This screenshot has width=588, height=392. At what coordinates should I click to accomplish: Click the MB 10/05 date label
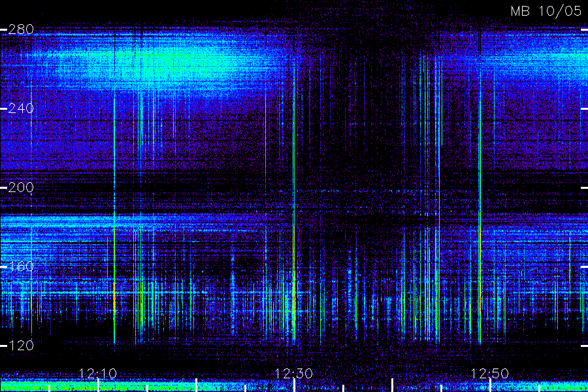[546, 11]
